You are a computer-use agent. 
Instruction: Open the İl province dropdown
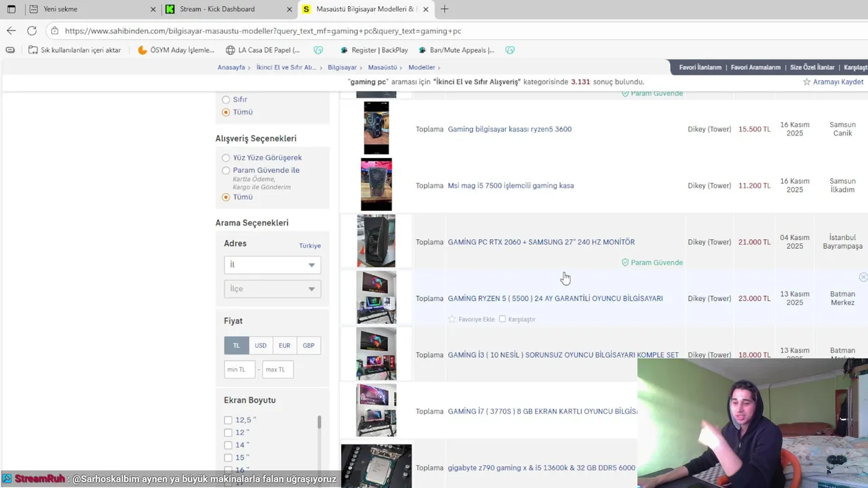pyautogui.click(x=273, y=265)
